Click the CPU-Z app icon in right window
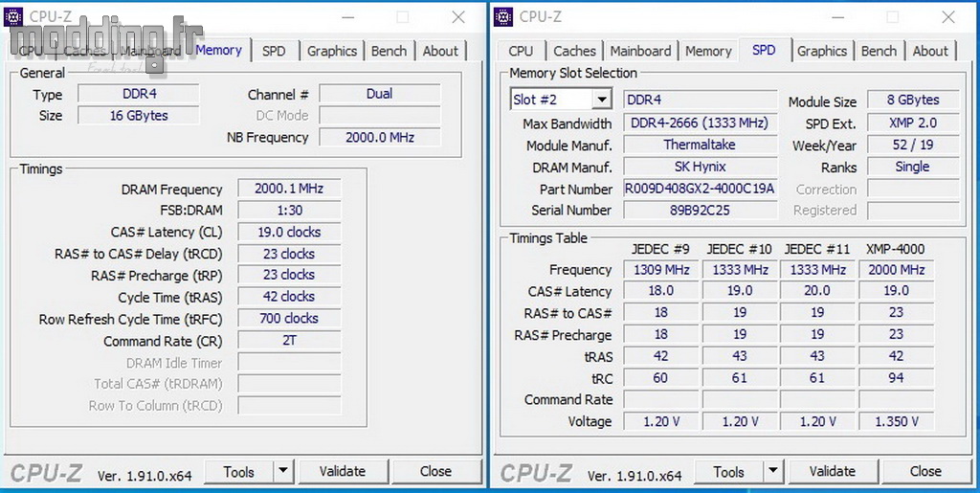980x493 pixels. (503, 17)
